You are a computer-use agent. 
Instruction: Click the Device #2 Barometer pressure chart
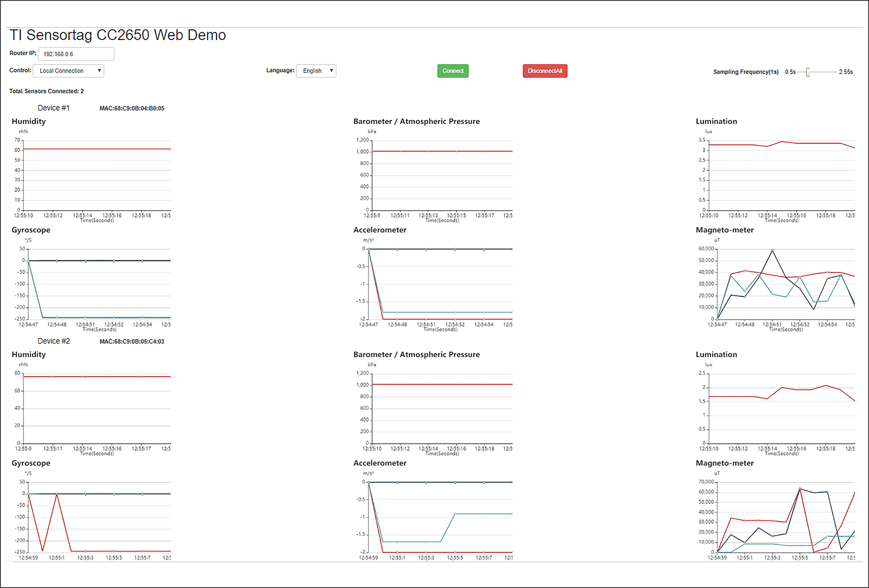pos(434,409)
